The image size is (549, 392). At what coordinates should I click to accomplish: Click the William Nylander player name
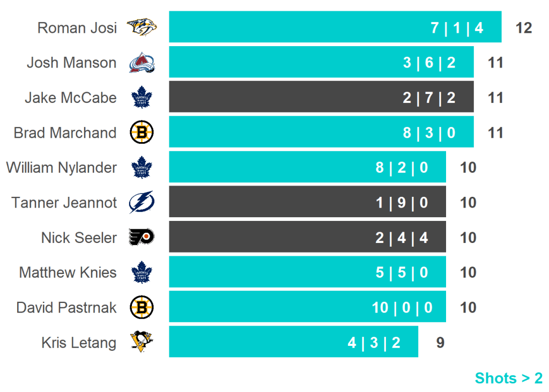pos(62,168)
